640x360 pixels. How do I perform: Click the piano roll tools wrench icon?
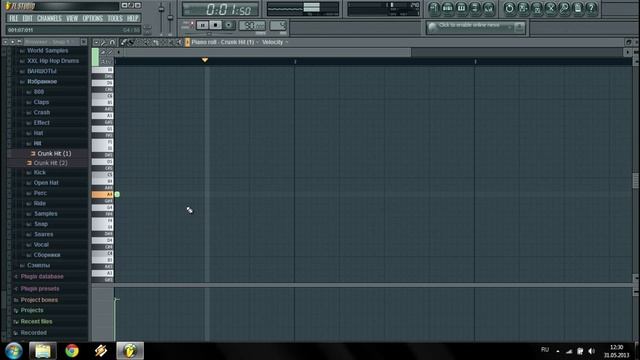coord(104,42)
